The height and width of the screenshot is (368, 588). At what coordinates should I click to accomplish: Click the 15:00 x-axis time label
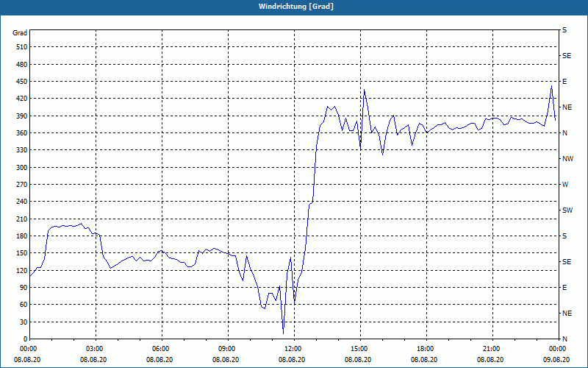tap(360, 349)
